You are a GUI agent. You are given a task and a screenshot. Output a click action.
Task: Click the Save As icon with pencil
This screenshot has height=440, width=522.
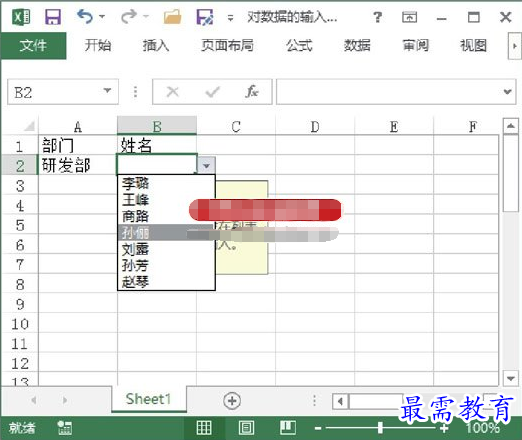[205, 17]
